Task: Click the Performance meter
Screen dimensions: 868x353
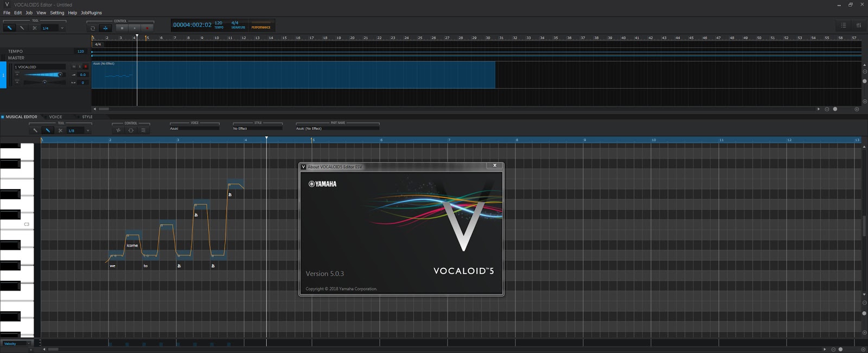Action: tap(261, 25)
